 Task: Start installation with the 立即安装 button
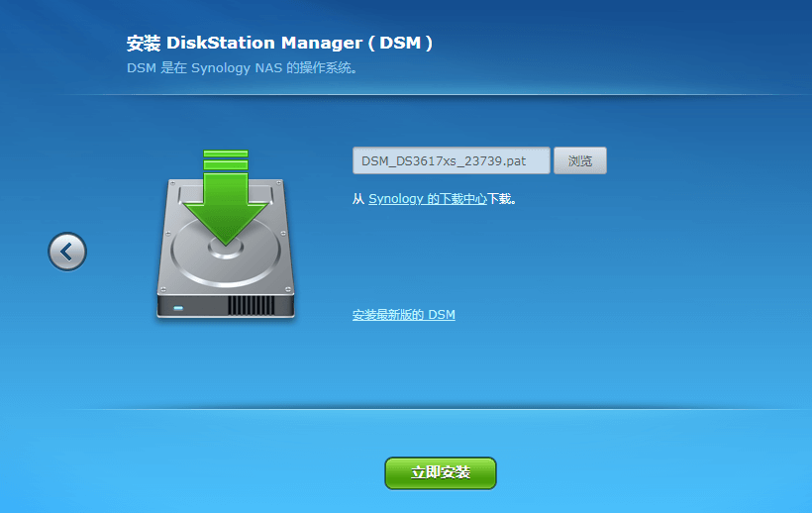tap(440, 473)
